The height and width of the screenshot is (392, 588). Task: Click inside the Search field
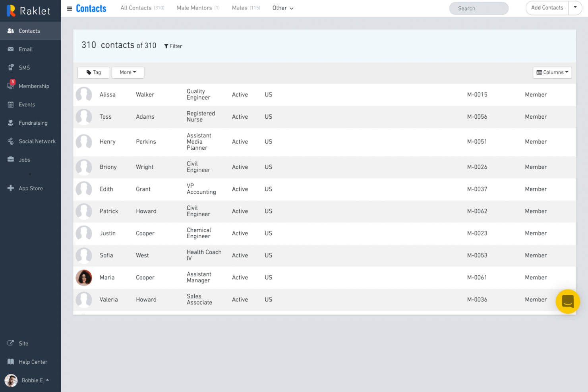pos(479,8)
